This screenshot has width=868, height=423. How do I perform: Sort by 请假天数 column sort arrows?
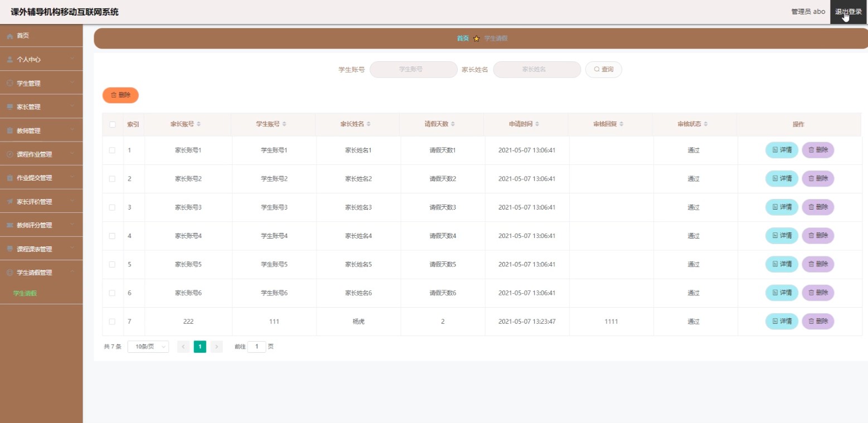[453, 124]
